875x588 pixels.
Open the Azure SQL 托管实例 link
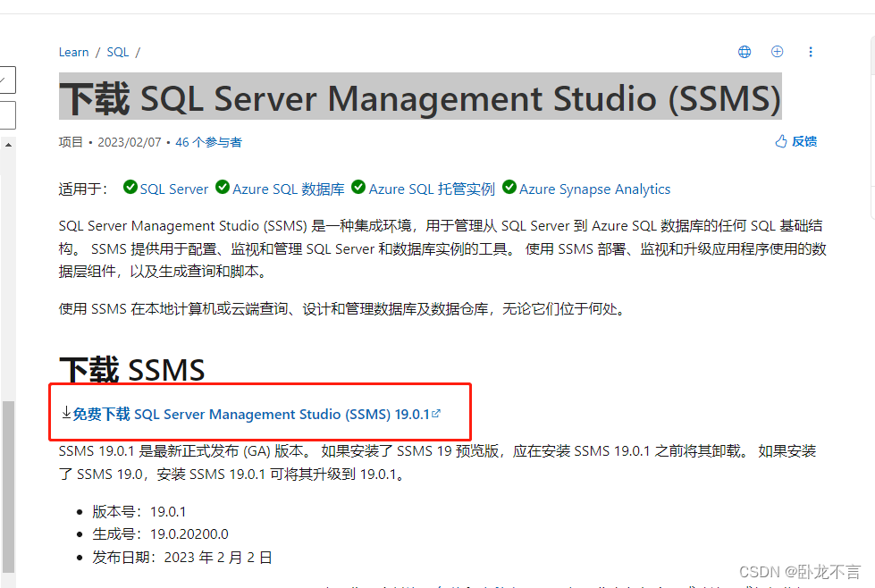(x=432, y=189)
